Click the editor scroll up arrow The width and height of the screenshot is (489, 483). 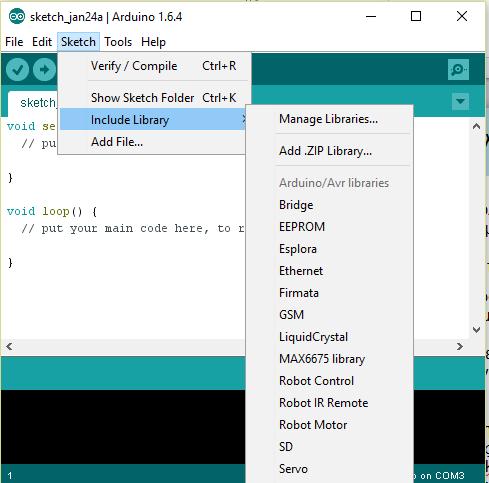(476, 126)
